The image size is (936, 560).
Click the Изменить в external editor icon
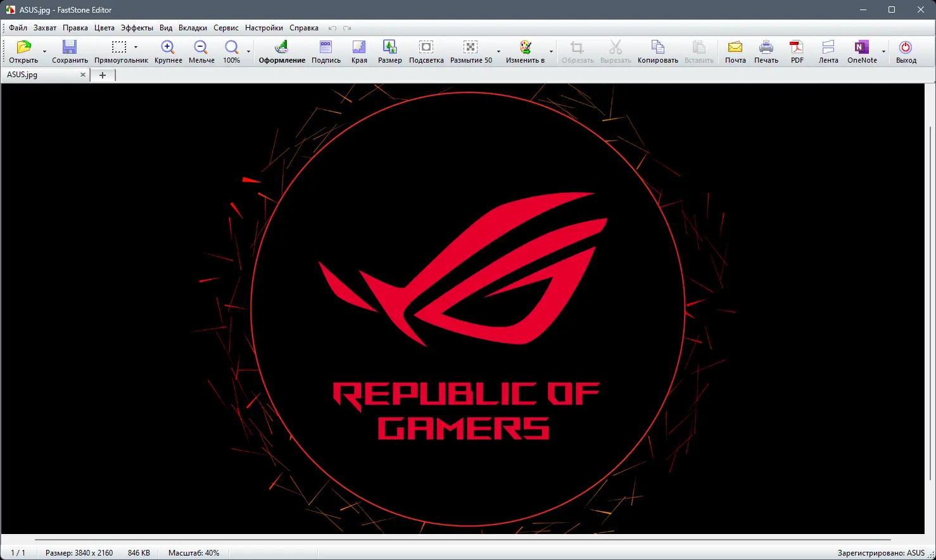(525, 51)
